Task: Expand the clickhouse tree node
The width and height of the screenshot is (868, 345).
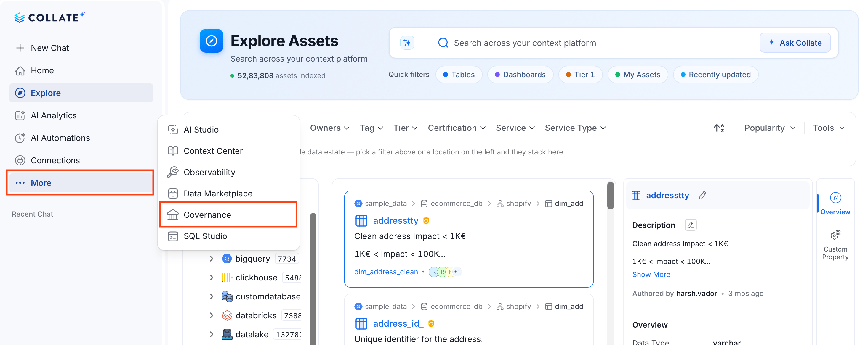Action: click(211, 277)
